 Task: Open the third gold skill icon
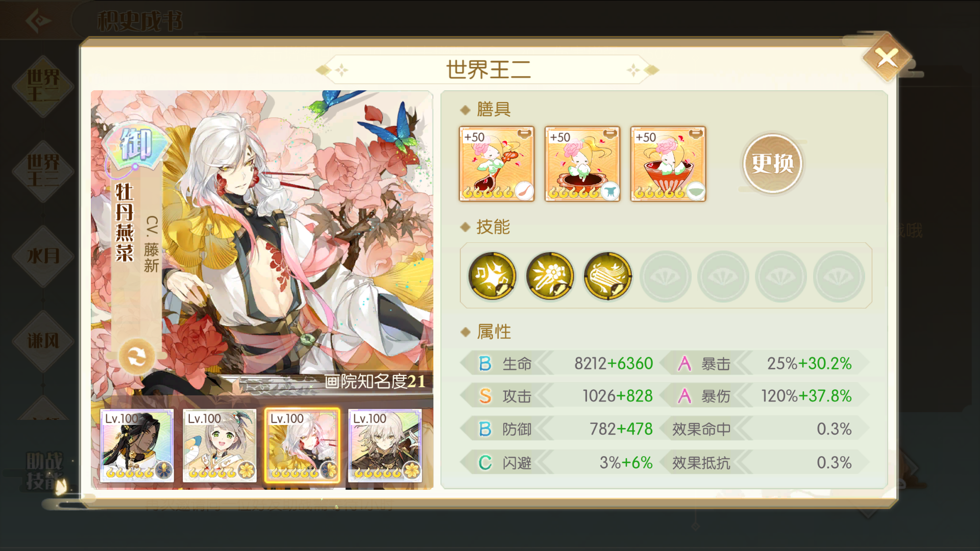pos(607,276)
